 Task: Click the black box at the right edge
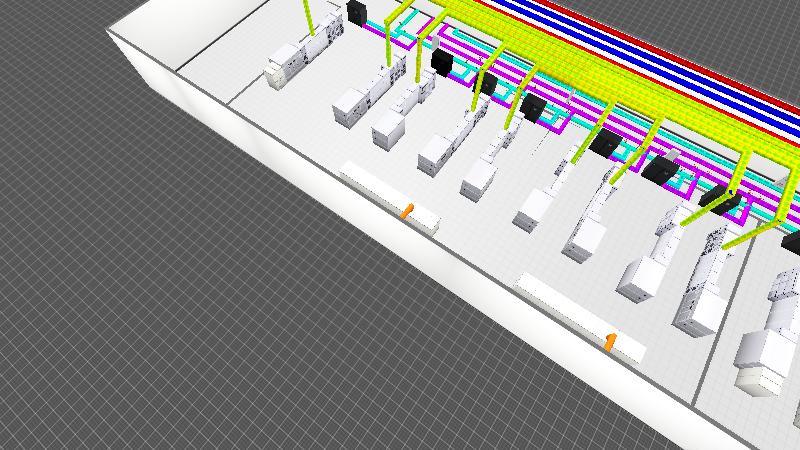[x=790, y=241]
